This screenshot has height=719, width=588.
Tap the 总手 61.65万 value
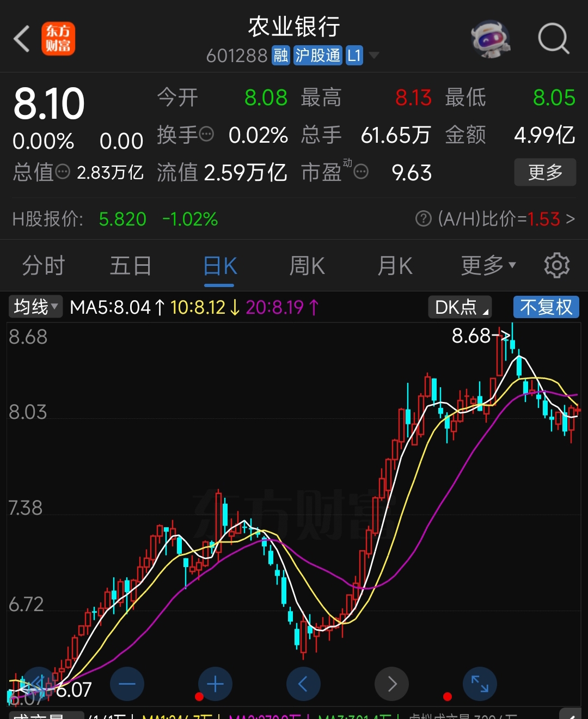pyautogui.click(x=396, y=135)
